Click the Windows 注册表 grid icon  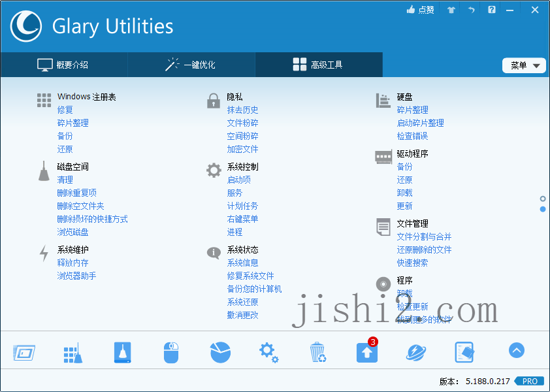point(44,101)
